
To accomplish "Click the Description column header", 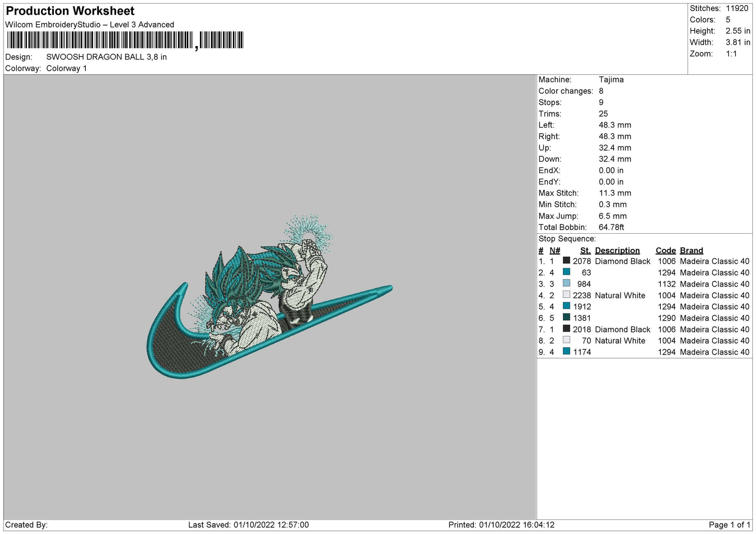I will point(617,251).
